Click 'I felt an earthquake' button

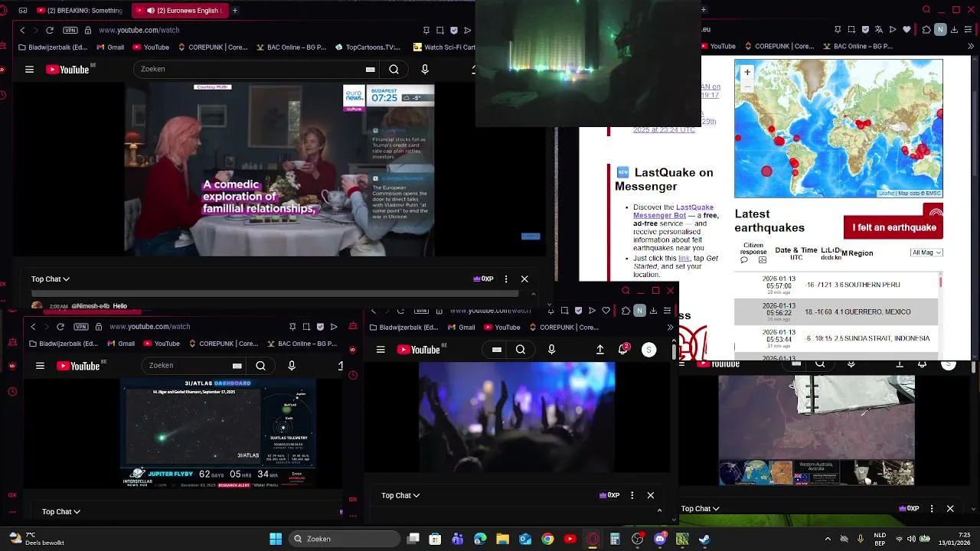(x=893, y=227)
